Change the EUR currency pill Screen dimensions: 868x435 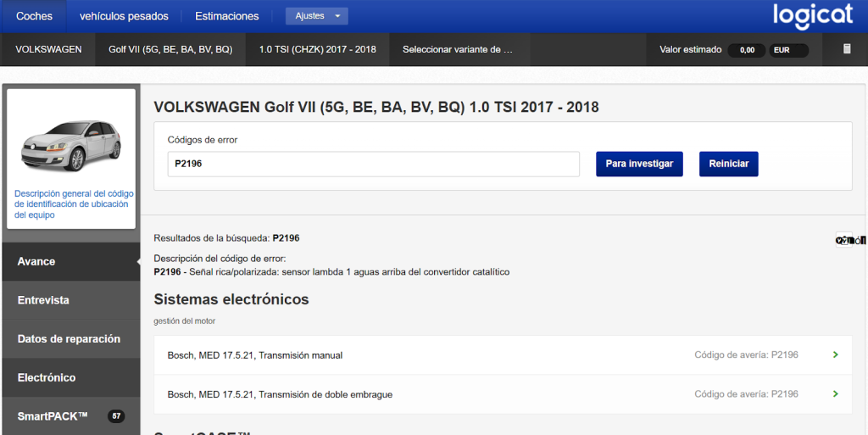click(788, 50)
